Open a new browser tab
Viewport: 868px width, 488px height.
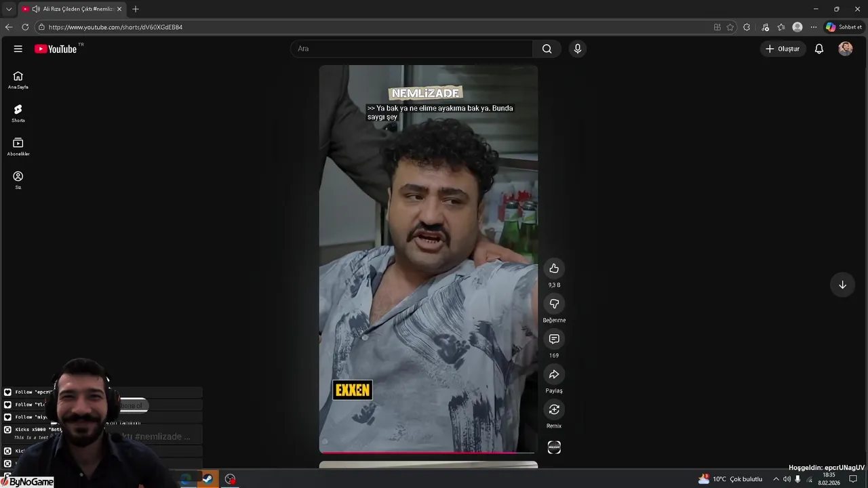136,9
